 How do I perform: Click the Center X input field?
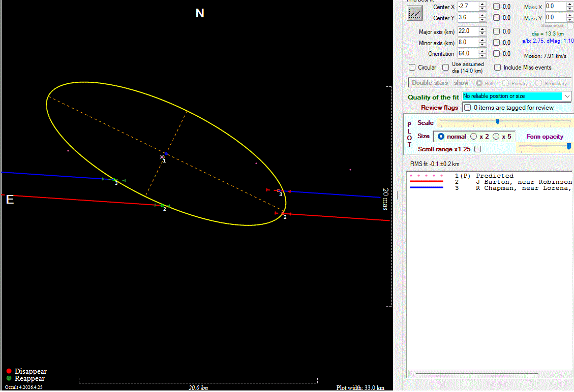(x=468, y=7)
